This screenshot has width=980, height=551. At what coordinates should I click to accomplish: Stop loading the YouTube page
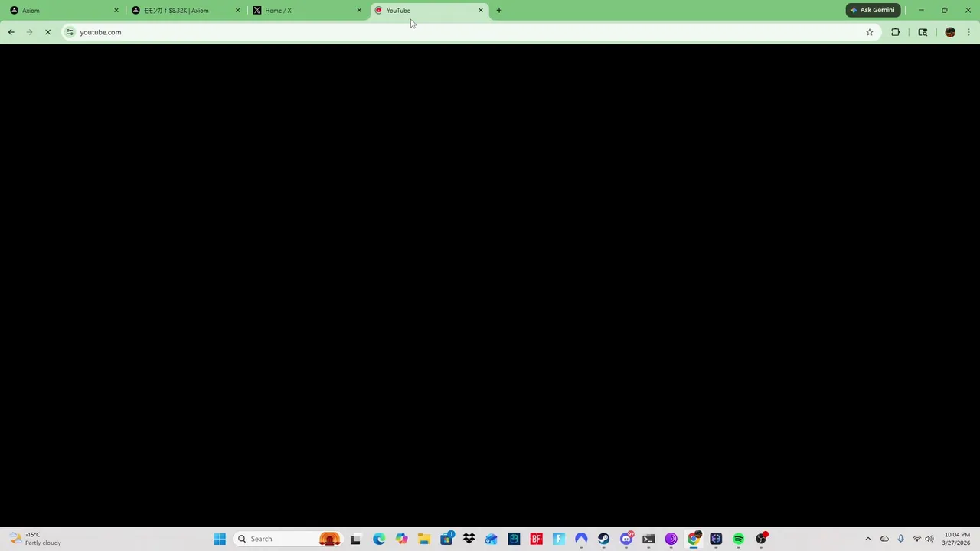47,32
